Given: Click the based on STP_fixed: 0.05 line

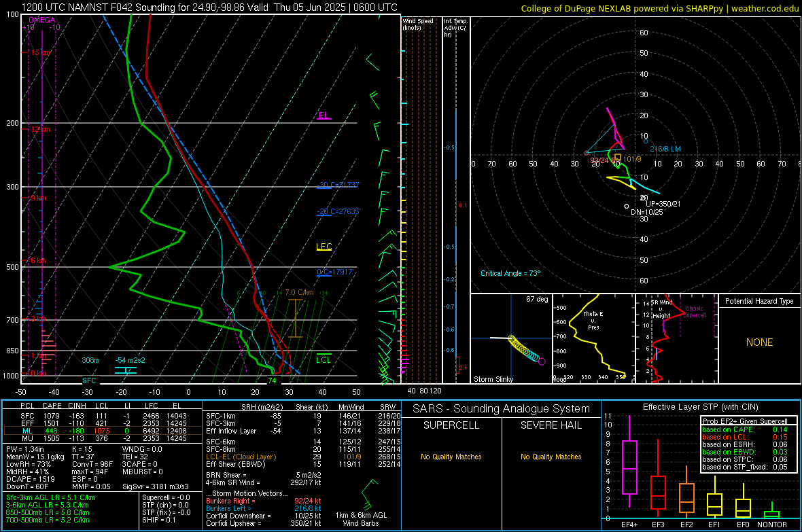Looking at the screenshot, I should click(x=745, y=467).
